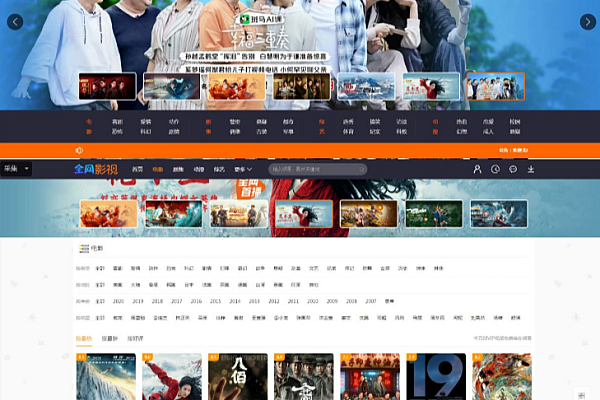600x400 pixels.
Task: Go to previous banner slide arrow
Action: click(x=15, y=22)
